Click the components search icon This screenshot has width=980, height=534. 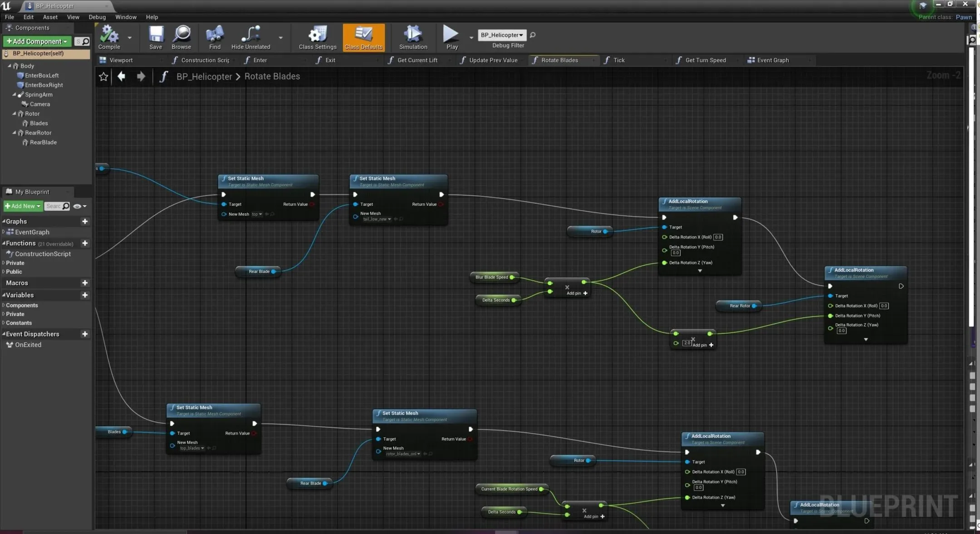pyautogui.click(x=86, y=41)
